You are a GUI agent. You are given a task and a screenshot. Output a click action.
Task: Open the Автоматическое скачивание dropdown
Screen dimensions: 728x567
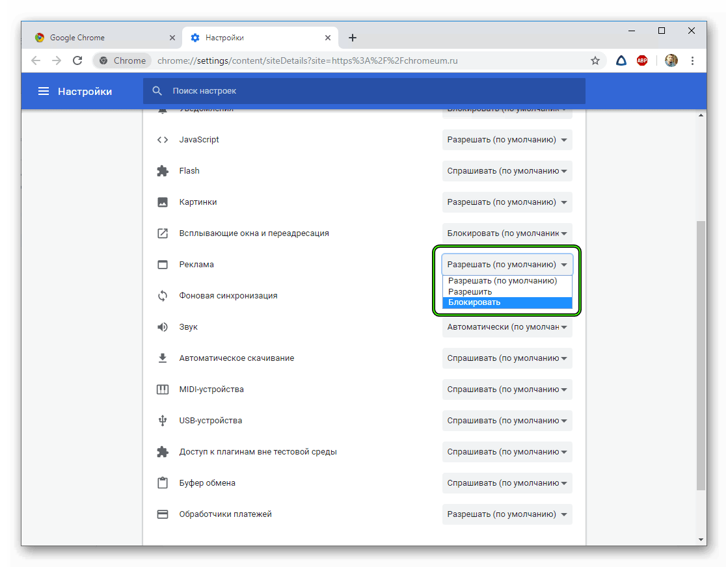click(x=507, y=358)
